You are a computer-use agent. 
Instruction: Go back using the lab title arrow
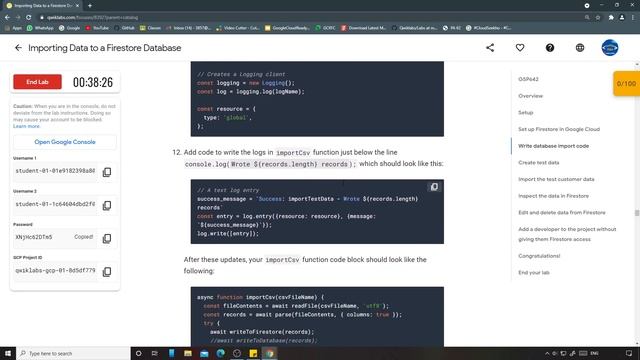[18, 48]
